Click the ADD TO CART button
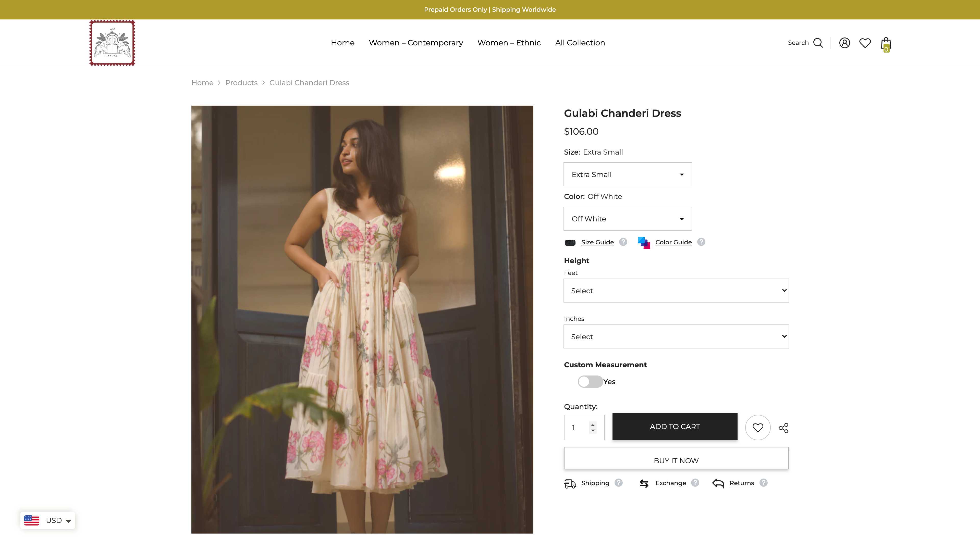This screenshot has width=980, height=551. click(x=675, y=427)
